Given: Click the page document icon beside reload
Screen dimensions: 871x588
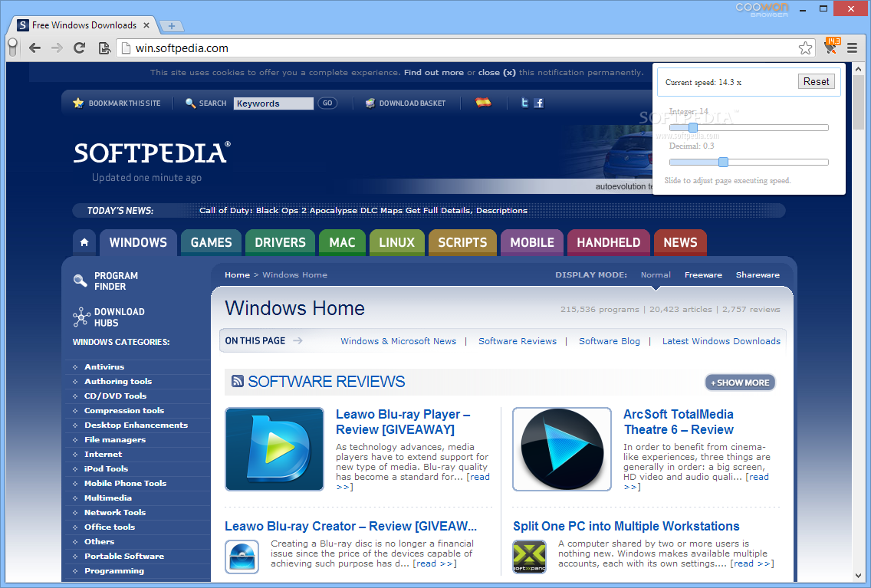Looking at the screenshot, I should tap(104, 48).
